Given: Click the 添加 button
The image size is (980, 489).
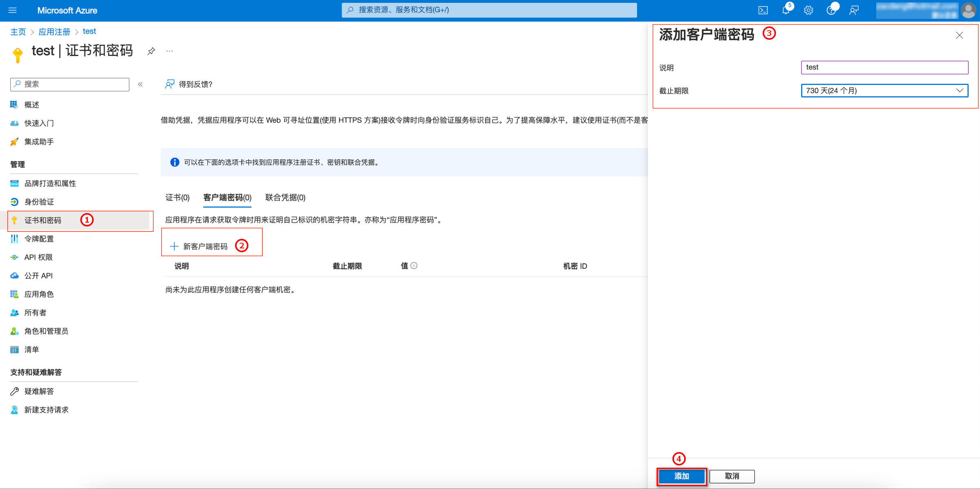Looking at the screenshot, I should 681,476.
